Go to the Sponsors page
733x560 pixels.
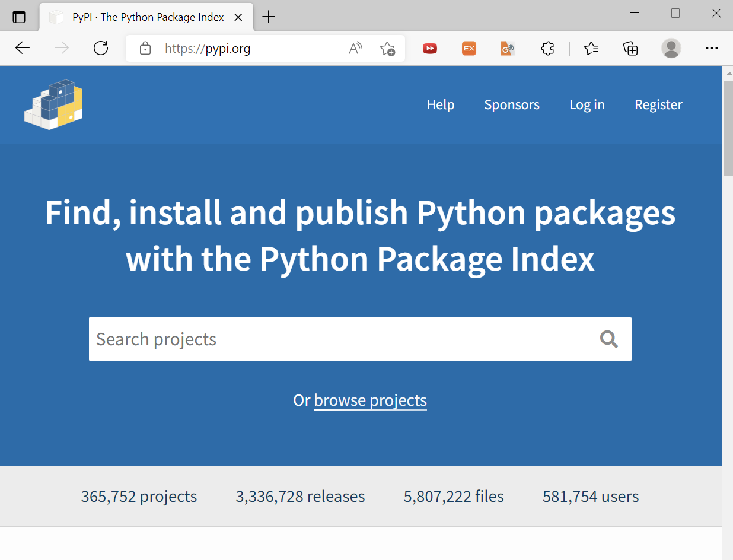point(512,104)
